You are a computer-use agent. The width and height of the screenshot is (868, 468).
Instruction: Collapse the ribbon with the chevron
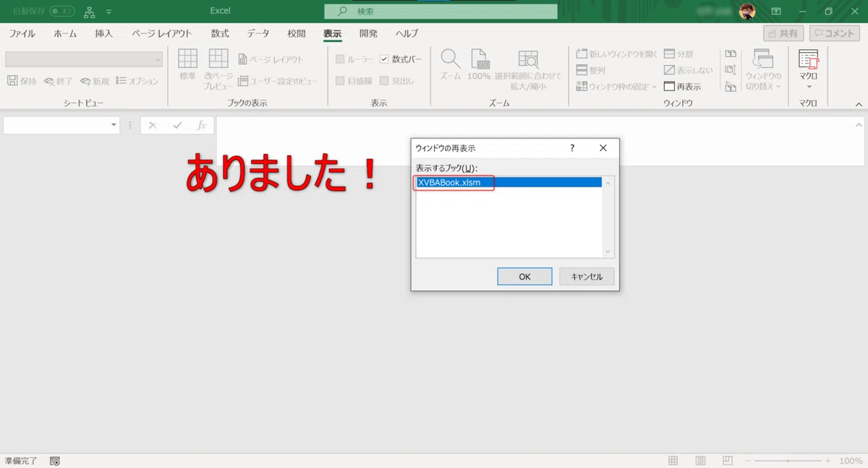[858, 103]
